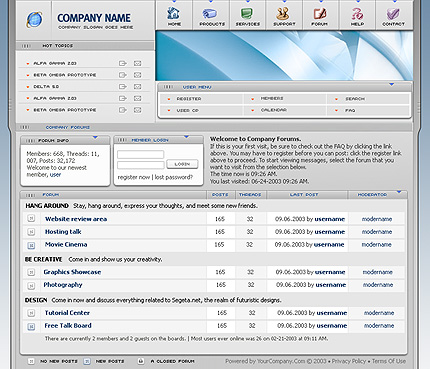Click the 'New posts' legend icon
The height and width of the screenshot is (369, 430).
87,361
